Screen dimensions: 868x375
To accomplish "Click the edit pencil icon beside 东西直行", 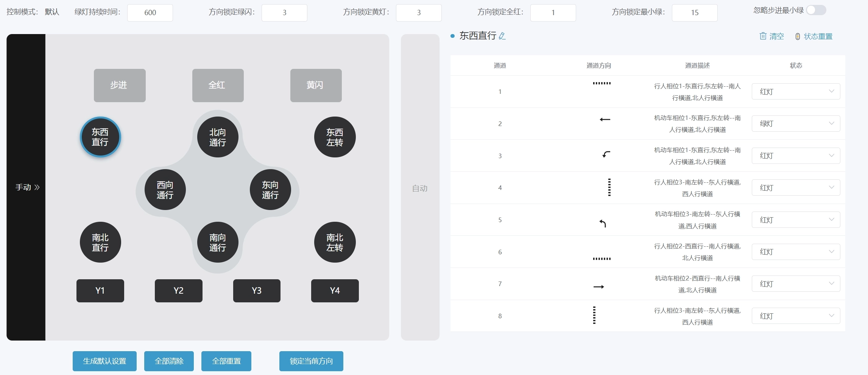I will [502, 36].
